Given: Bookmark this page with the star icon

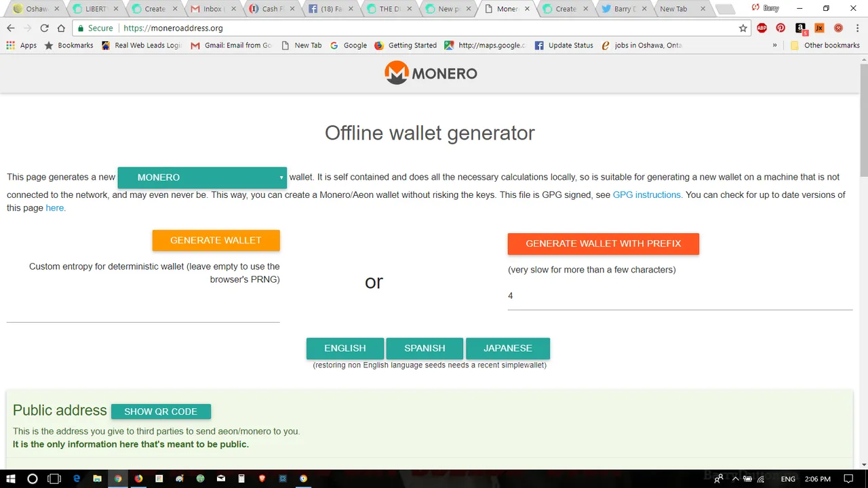Looking at the screenshot, I should point(743,28).
